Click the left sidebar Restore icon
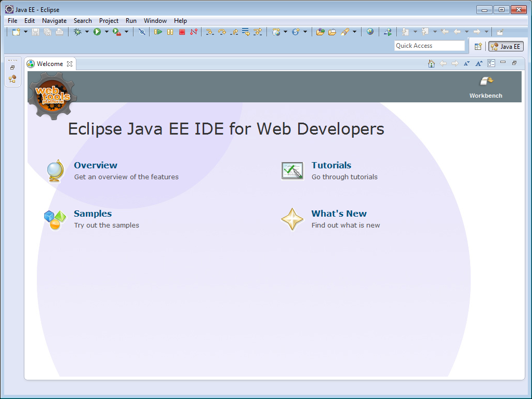The height and width of the screenshot is (399, 532). (x=12, y=68)
